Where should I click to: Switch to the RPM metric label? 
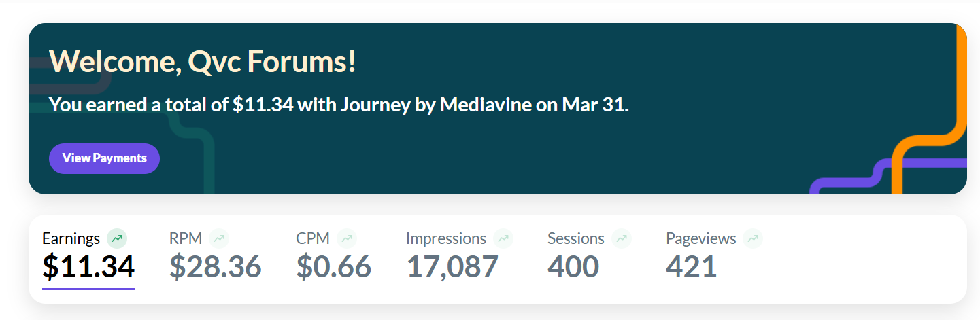[185, 238]
